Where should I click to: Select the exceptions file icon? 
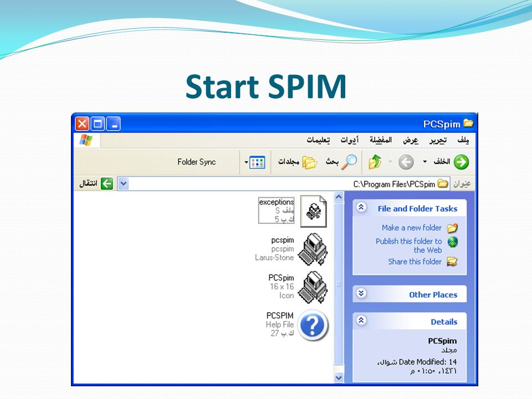point(314,211)
